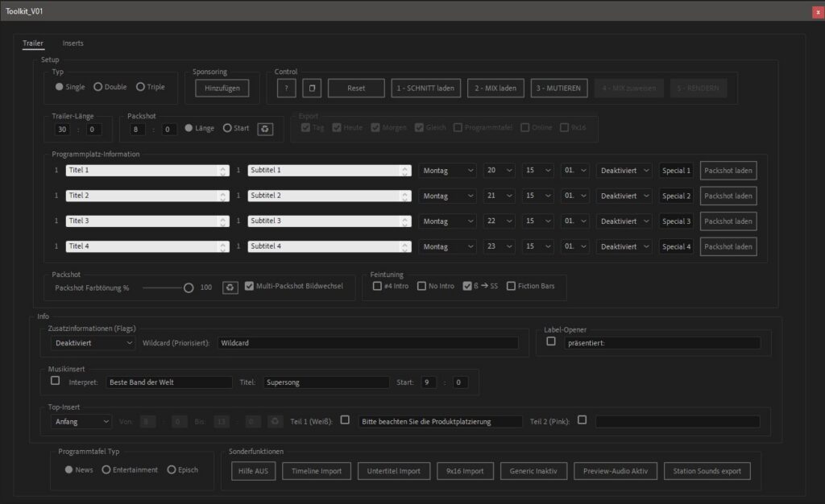Click the Titel 1 field stepper arrows

pyautogui.click(x=223, y=171)
